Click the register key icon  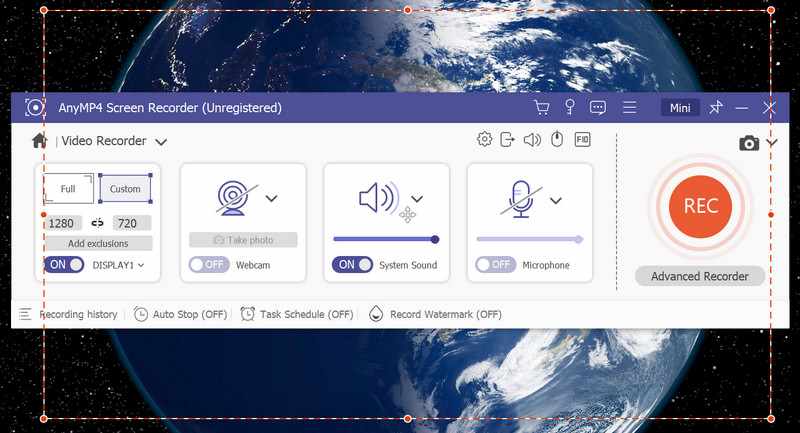coord(570,107)
